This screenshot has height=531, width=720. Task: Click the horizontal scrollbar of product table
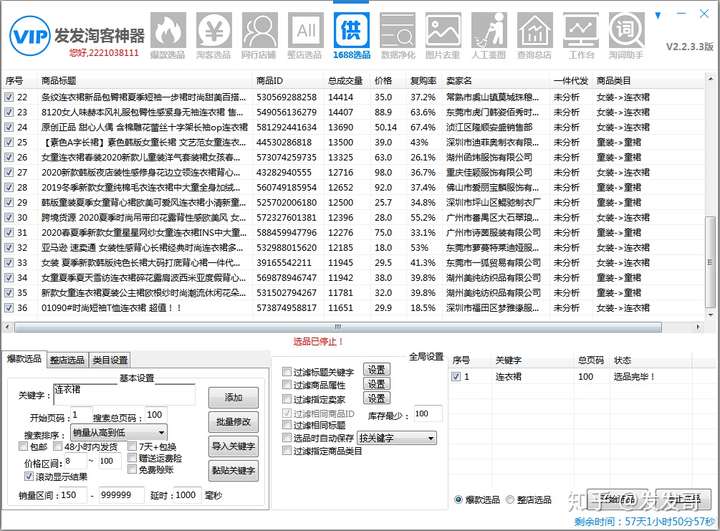coord(338,327)
